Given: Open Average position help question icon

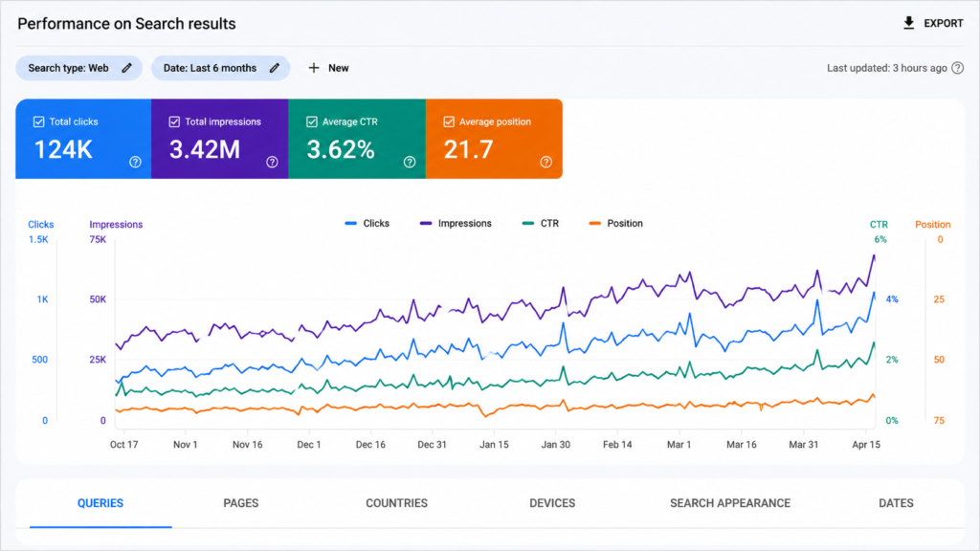Looking at the screenshot, I should coord(546,162).
